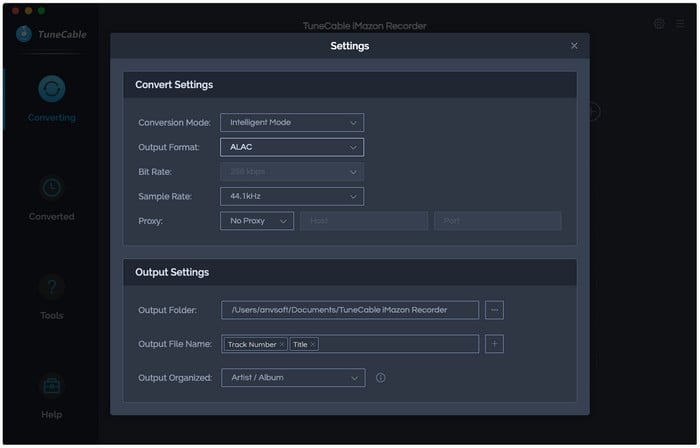700x448 pixels.
Task: Click the proxy Host input field
Action: point(364,221)
